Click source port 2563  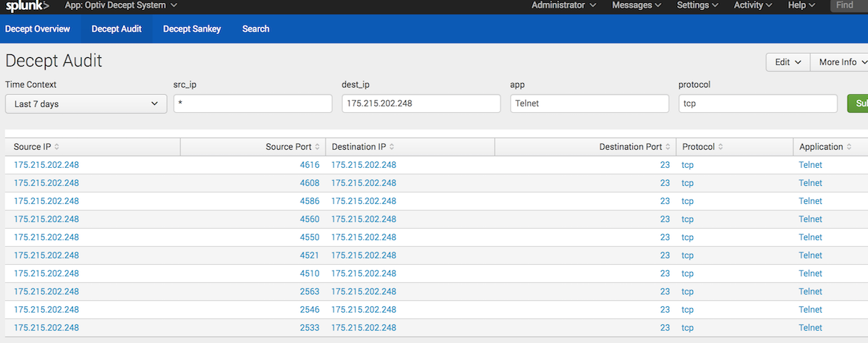pos(310,292)
